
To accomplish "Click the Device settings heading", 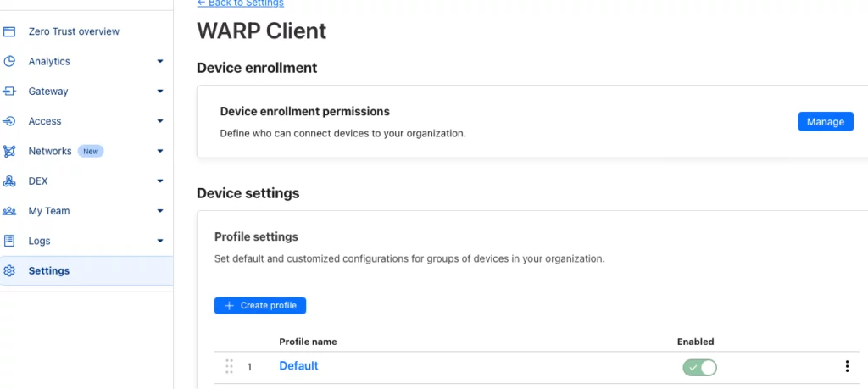I will pos(248,193).
